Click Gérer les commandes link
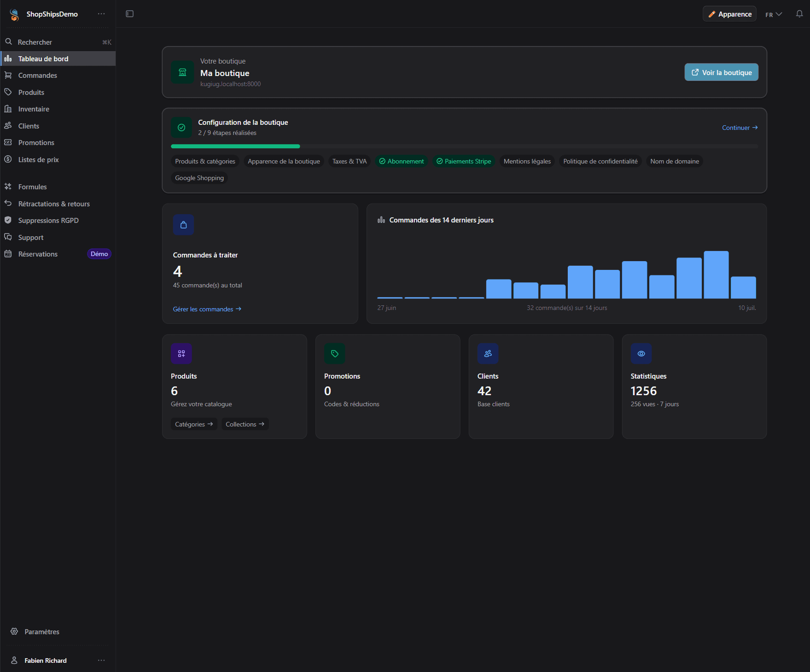The image size is (810, 672). [x=207, y=309]
